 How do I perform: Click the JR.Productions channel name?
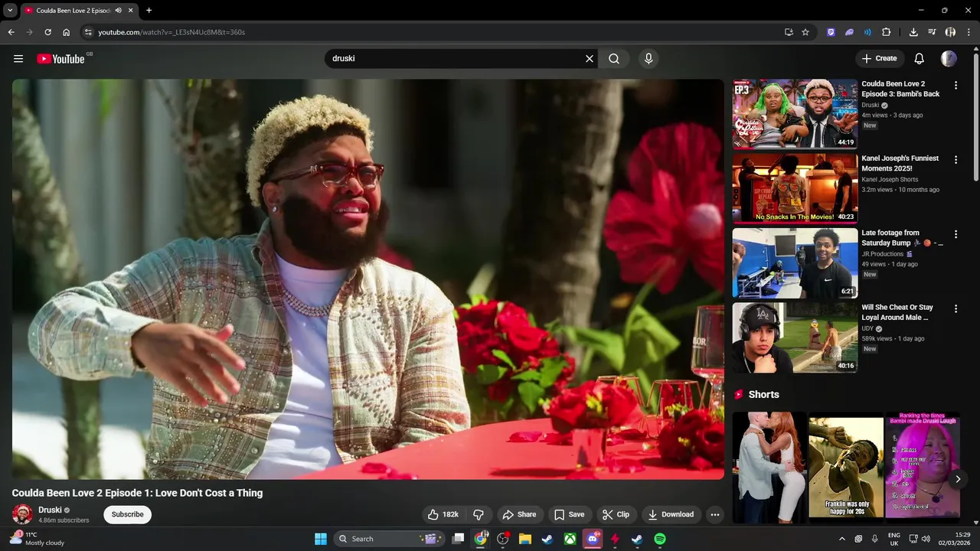[884, 254]
